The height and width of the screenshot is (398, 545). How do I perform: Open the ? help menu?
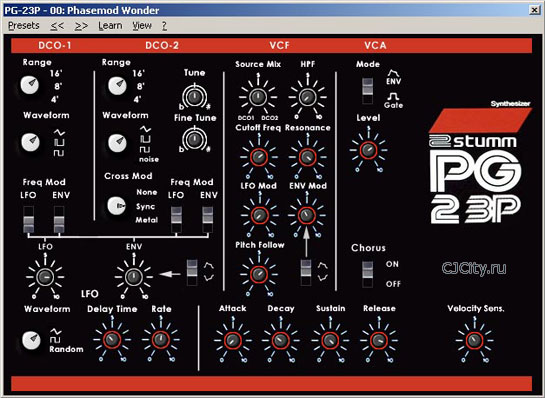164,26
